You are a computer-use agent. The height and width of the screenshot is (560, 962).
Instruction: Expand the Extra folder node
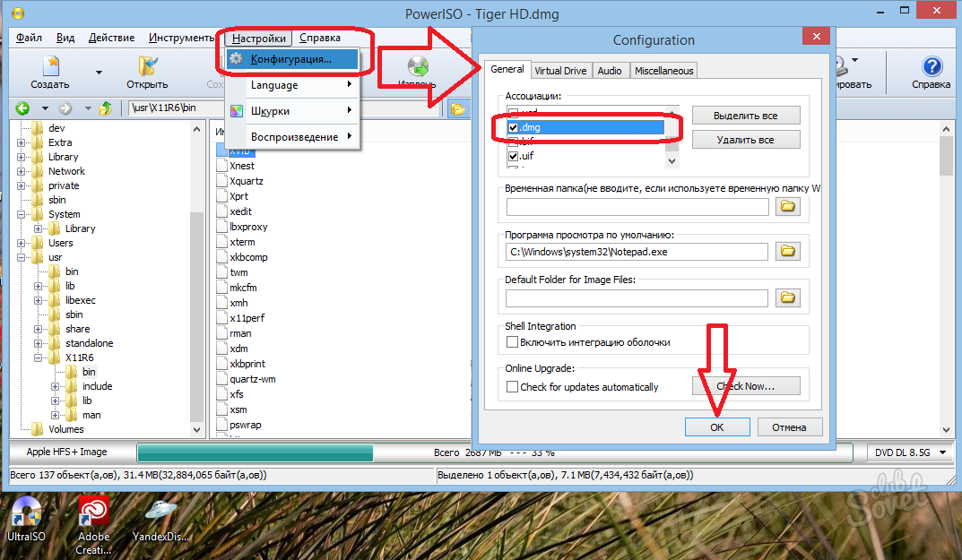[21, 142]
